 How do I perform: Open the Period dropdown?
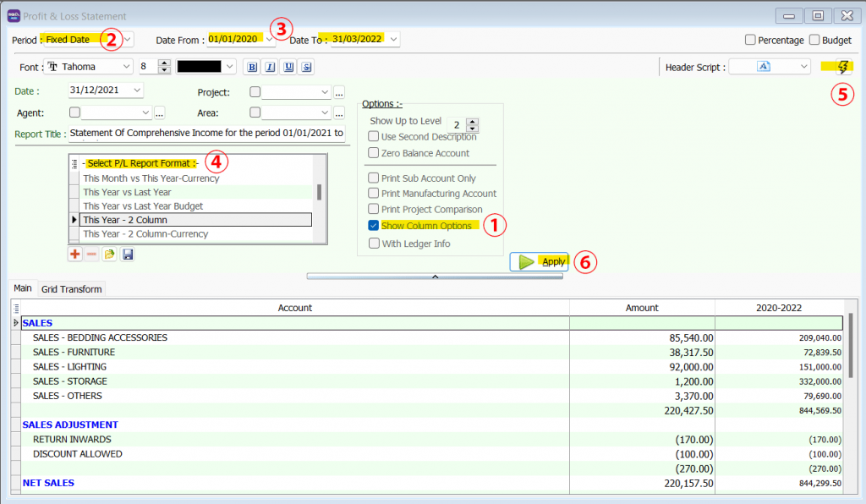[x=128, y=39]
